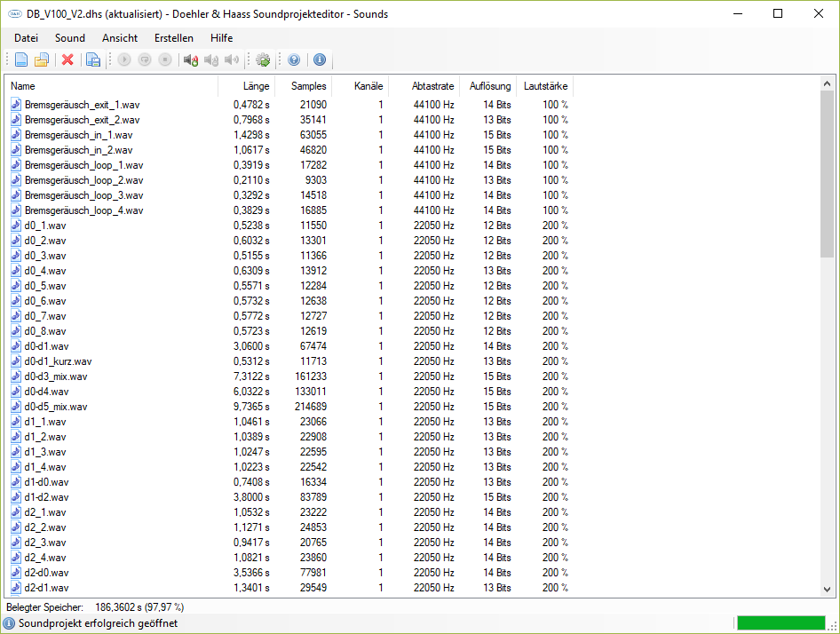
Task: Open the Sound menu
Action: [x=70, y=38]
